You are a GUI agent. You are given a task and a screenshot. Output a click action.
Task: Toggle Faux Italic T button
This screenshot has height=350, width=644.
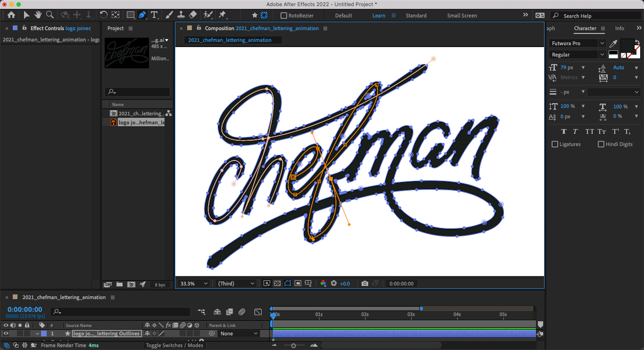point(575,131)
